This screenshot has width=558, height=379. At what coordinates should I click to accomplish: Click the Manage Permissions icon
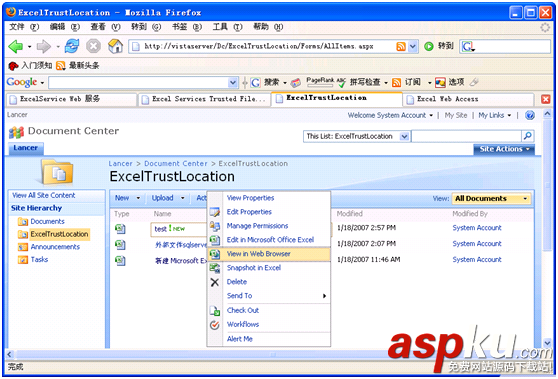[215, 226]
